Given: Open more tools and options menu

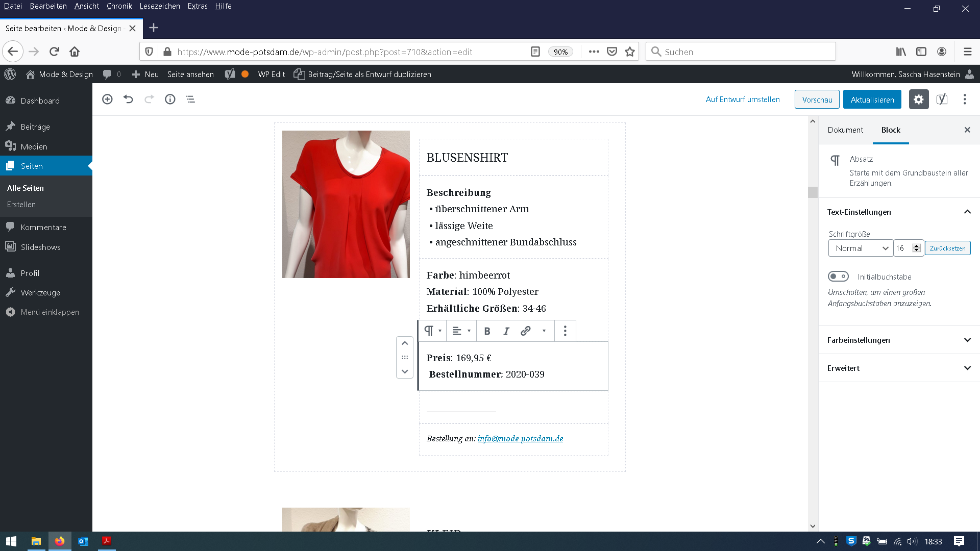Looking at the screenshot, I should [965, 99].
